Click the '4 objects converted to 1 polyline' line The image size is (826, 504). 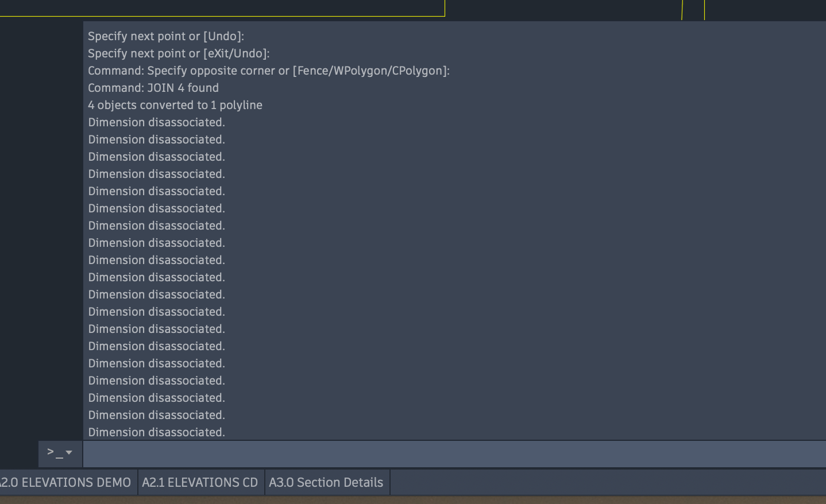175,105
